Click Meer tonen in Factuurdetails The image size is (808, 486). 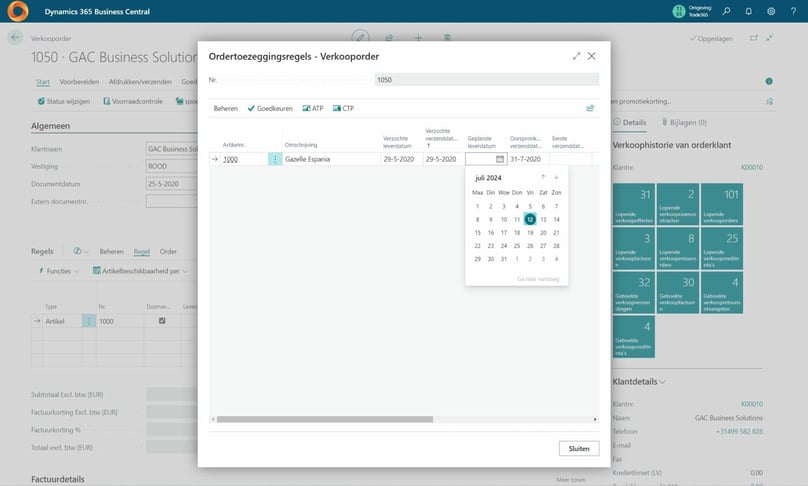pyautogui.click(x=570, y=480)
